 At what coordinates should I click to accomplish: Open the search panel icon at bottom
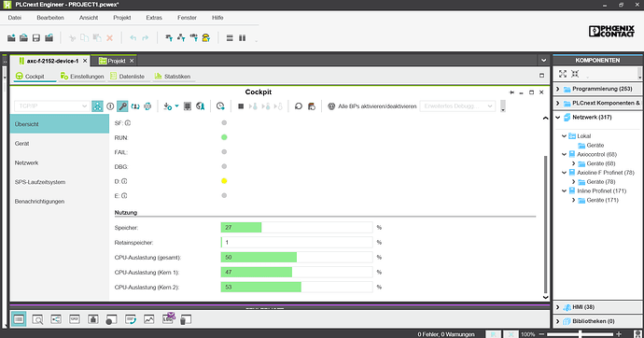tap(37, 319)
